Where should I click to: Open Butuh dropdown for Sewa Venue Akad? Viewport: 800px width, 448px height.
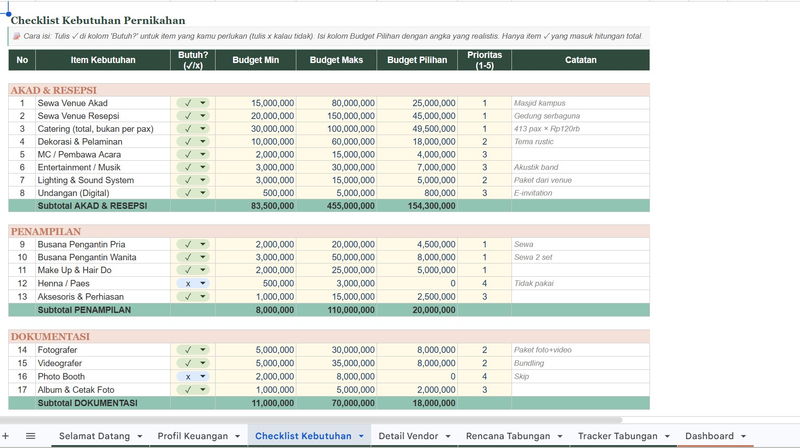[x=203, y=103]
